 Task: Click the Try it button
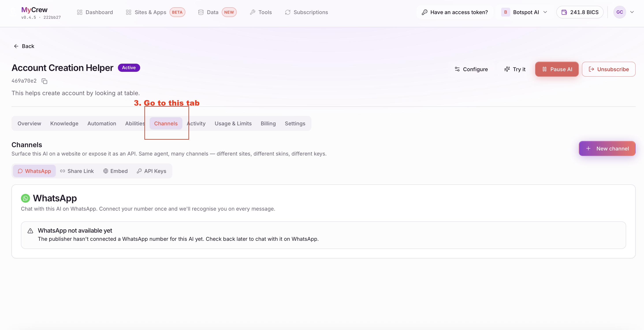pyautogui.click(x=515, y=69)
